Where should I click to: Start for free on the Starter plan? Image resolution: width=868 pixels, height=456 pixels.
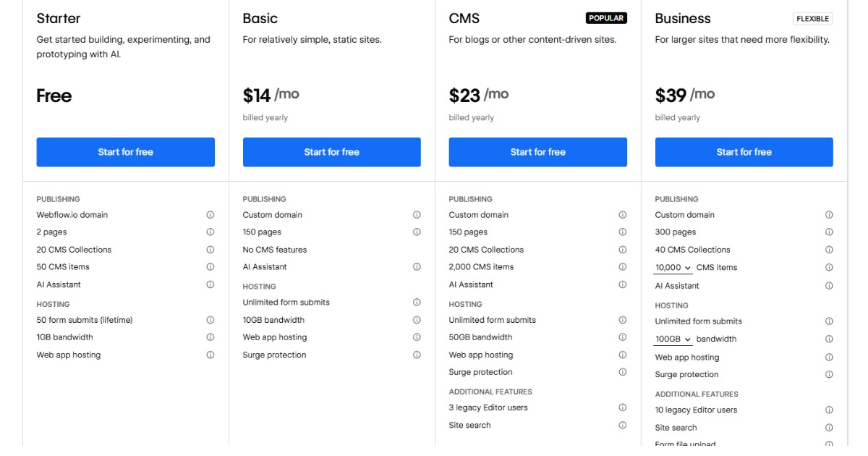(x=126, y=152)
